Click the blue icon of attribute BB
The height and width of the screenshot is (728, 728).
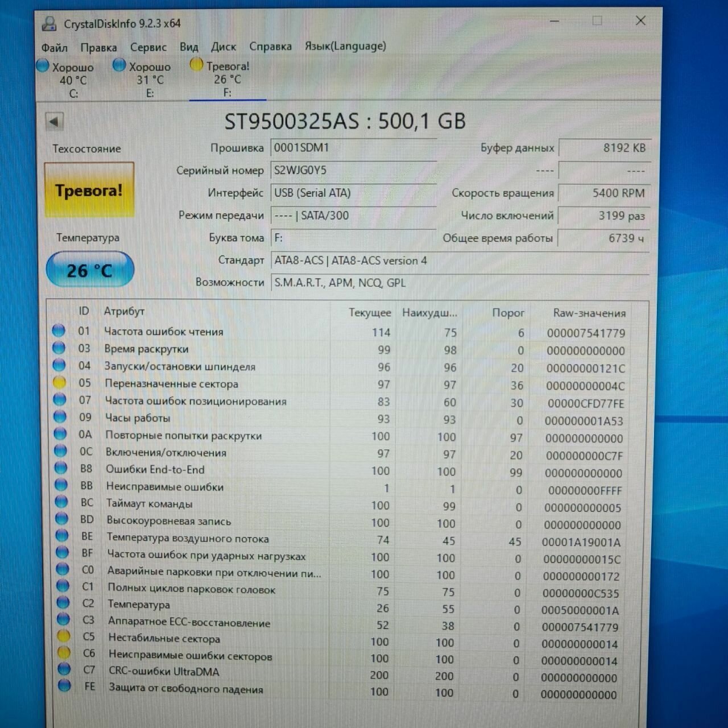[x=61, y=485]
